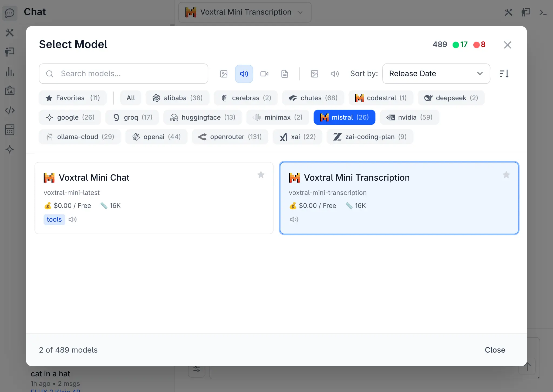Select the All providers filter
The width and height of the screenshot is (553, 392).
pos(131,98)
